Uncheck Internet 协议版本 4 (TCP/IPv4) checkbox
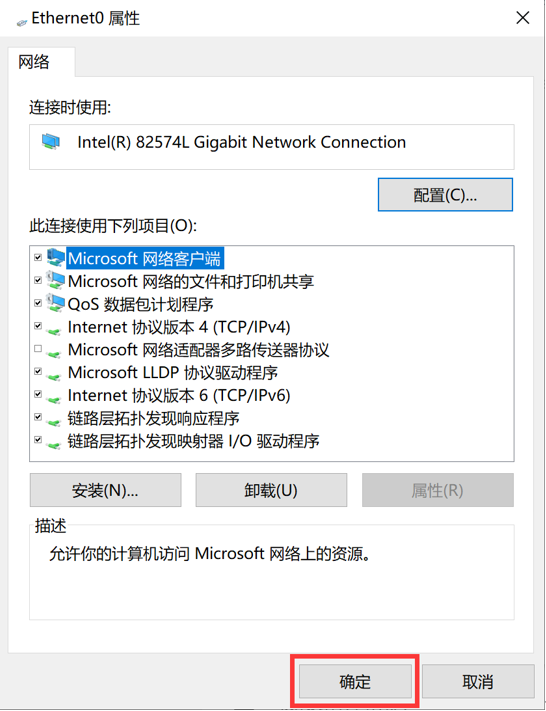 click(x=38, y=326)
